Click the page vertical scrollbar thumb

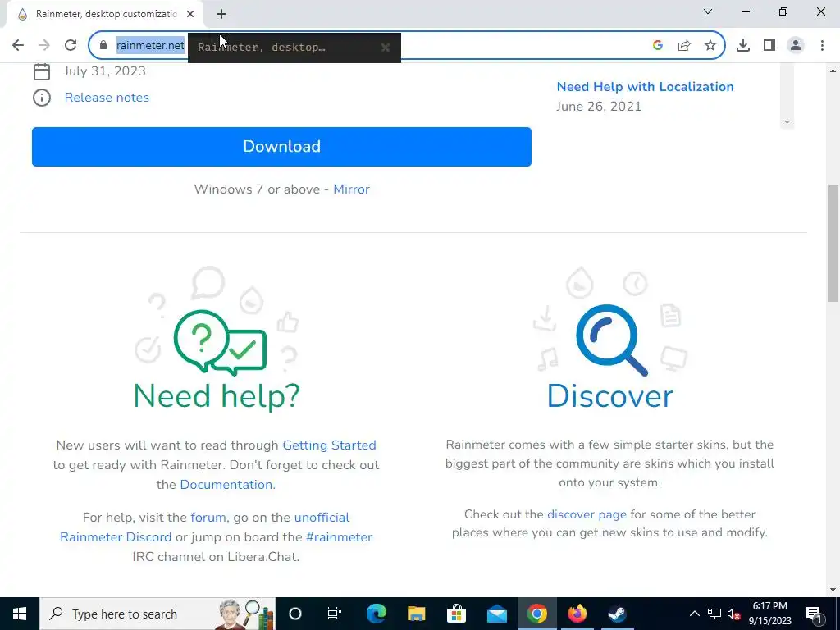(x=833, y=244)
